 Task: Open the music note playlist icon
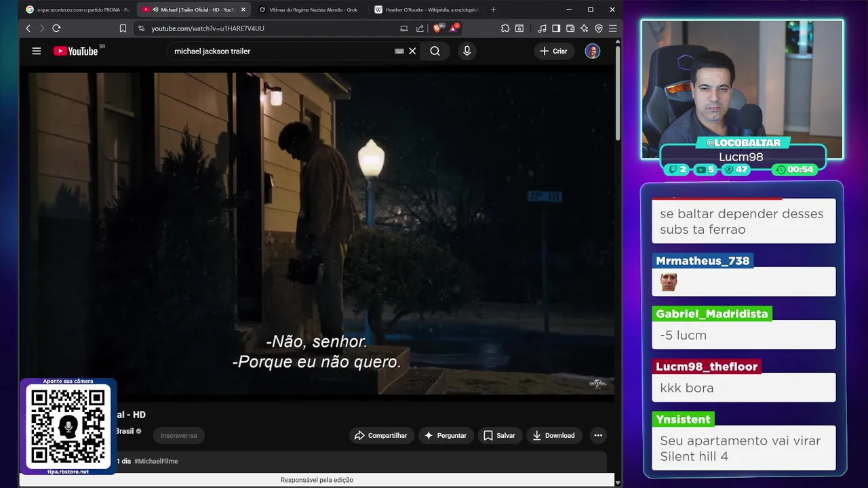[x=542, y=28]
